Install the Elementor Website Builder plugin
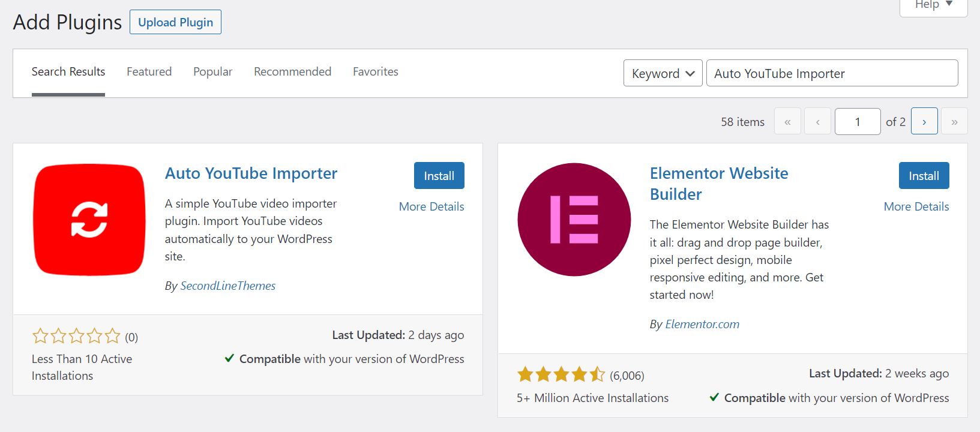The image size is (980, 432). 924,176
